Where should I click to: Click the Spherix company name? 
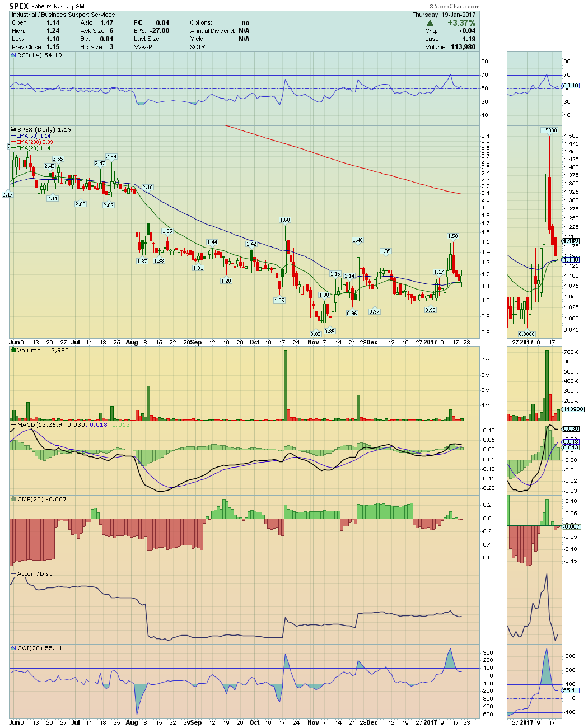41,7
